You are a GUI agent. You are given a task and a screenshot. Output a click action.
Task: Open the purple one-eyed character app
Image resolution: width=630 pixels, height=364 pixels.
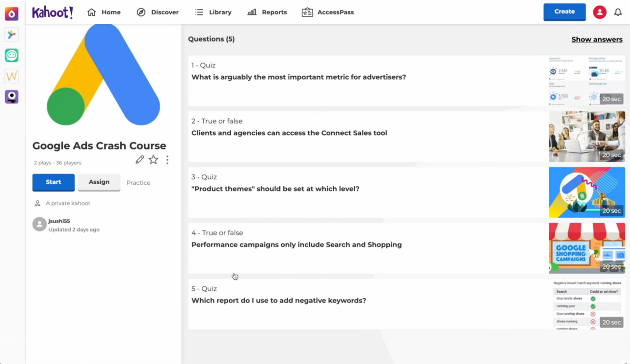(12, 97)
